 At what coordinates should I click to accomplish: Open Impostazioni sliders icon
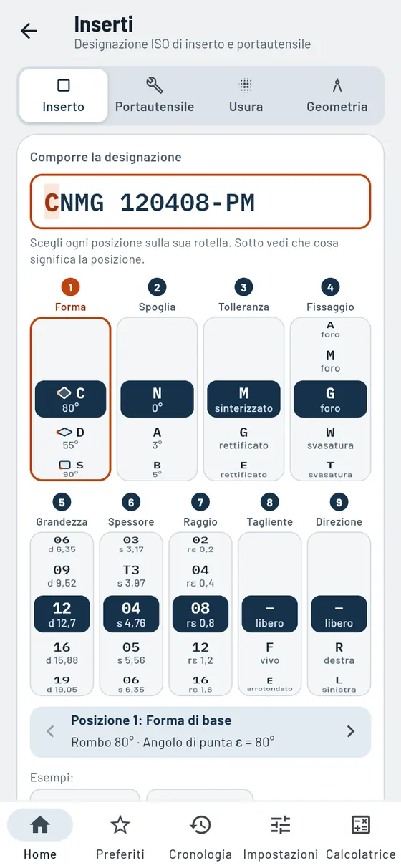click(x=281, y=835)
